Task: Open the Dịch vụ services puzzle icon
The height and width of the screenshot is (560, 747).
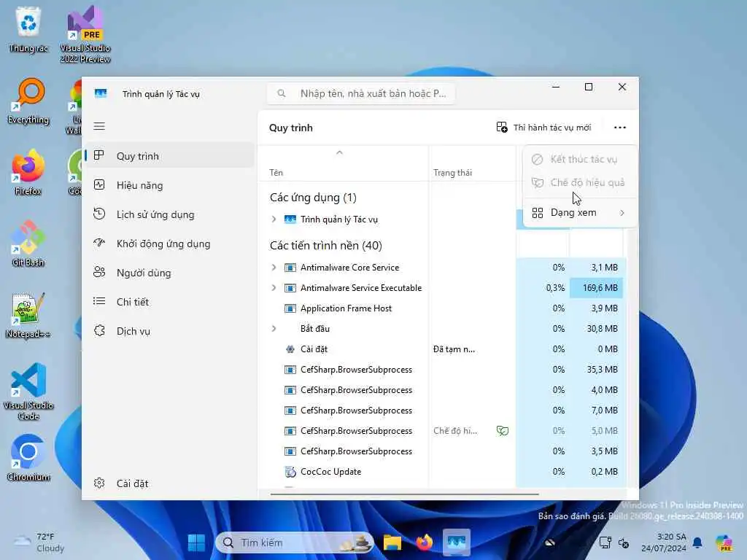Action: click(x=99, y=330)
